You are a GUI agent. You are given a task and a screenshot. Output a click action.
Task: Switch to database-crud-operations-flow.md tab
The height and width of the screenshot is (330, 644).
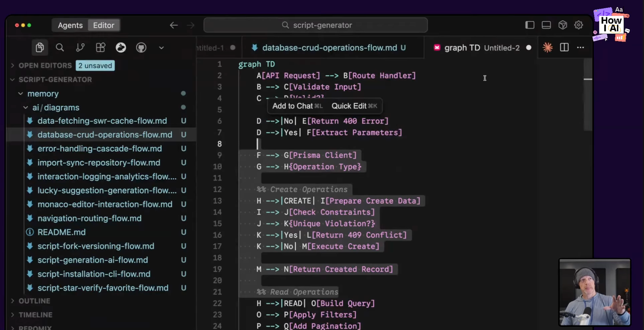coord(329,48)
